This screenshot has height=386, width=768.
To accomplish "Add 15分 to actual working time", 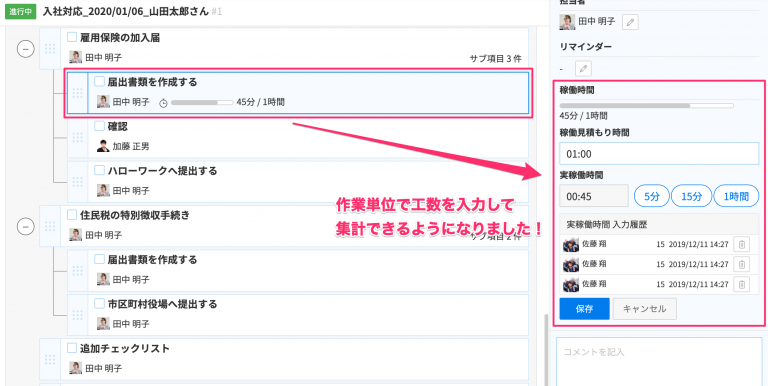I will pyautogui.click(x=692, y=196).
